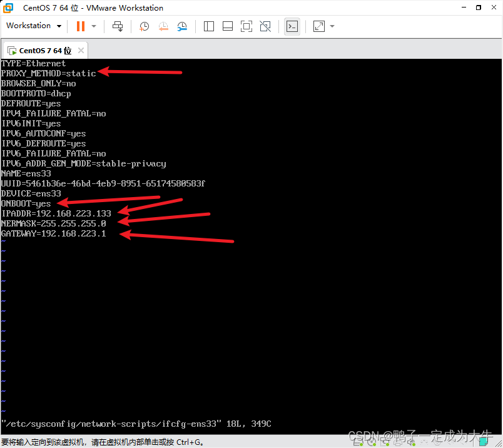The width and height of the screenshot is (503, 448).
Task: Enter full screen mode
Action: pyautogui.click(x=246, y=26)
